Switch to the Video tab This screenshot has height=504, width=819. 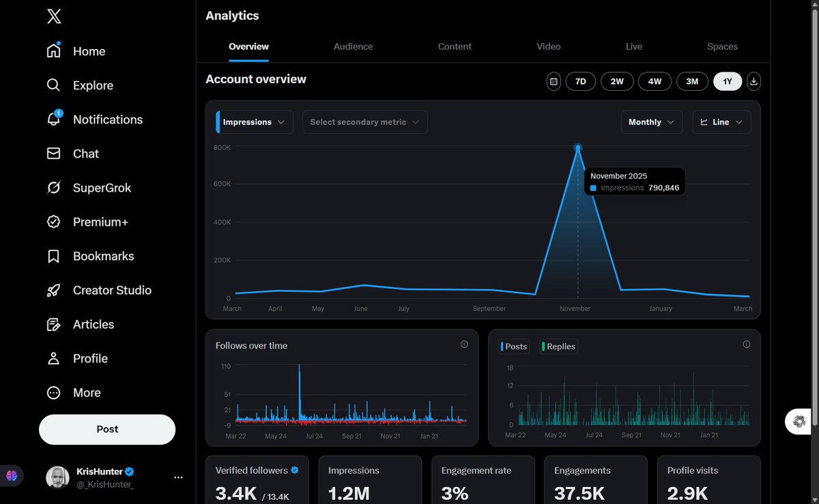point(549,46)
